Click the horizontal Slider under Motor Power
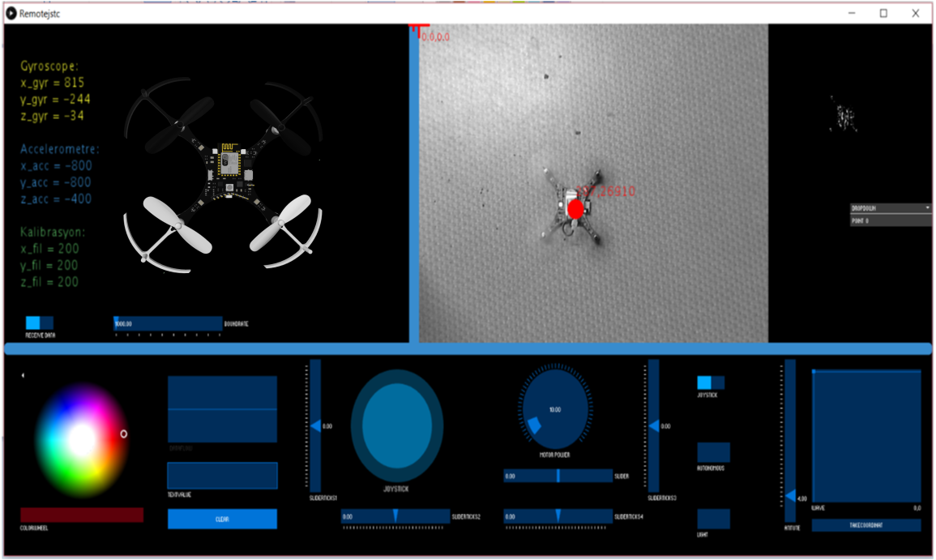936x560 pixels. click(x=558, y=476)
